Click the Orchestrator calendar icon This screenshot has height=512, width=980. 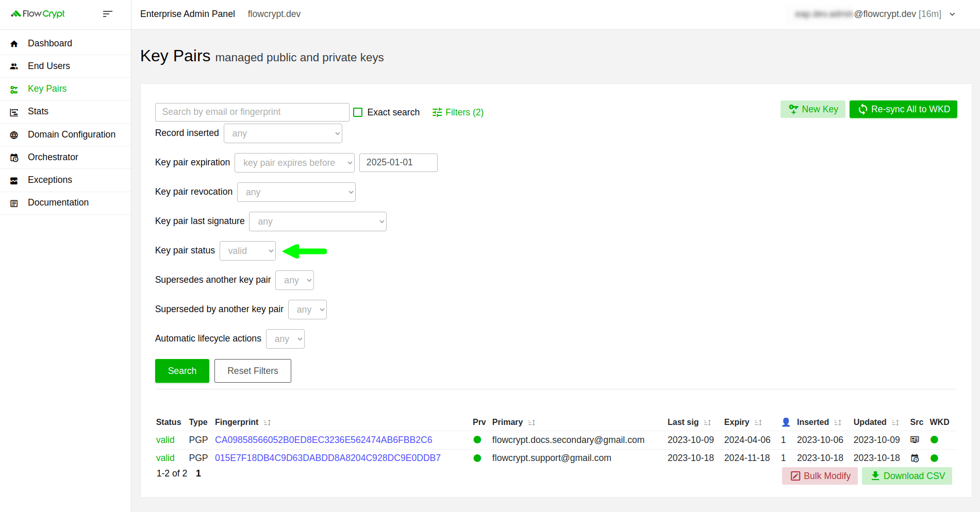click(14, 158)
